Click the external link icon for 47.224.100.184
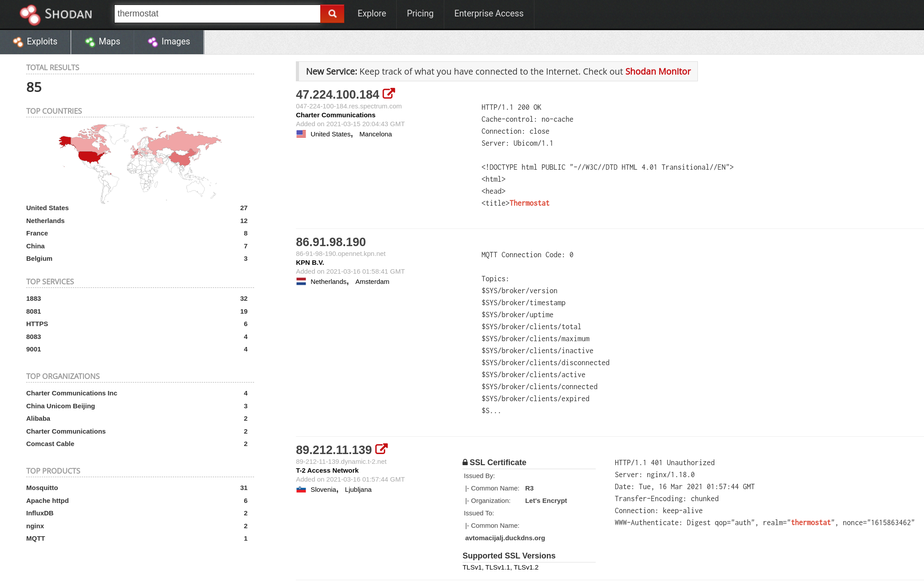Image resolution: width=924 pixels, height=586 pixels. coord(389,94)
